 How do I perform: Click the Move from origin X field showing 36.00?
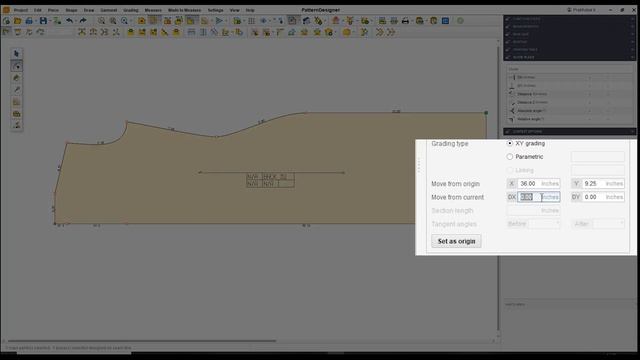click(x=538, y=184)
